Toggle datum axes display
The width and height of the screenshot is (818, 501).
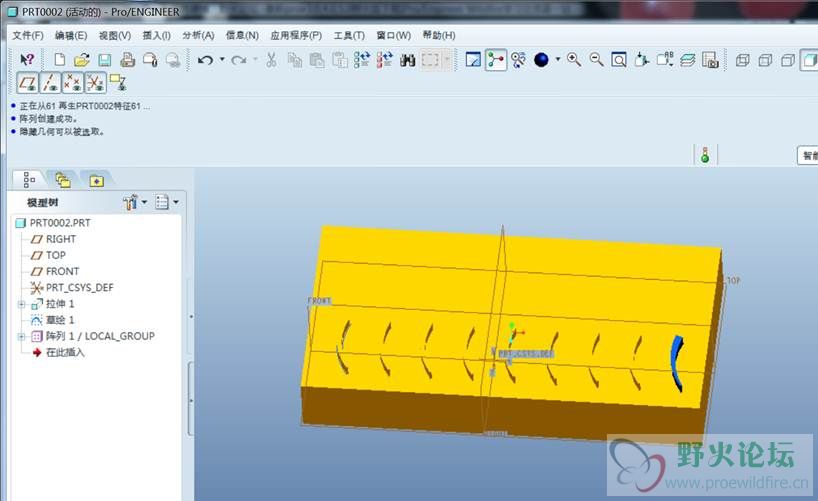click(x=50, y=82)
